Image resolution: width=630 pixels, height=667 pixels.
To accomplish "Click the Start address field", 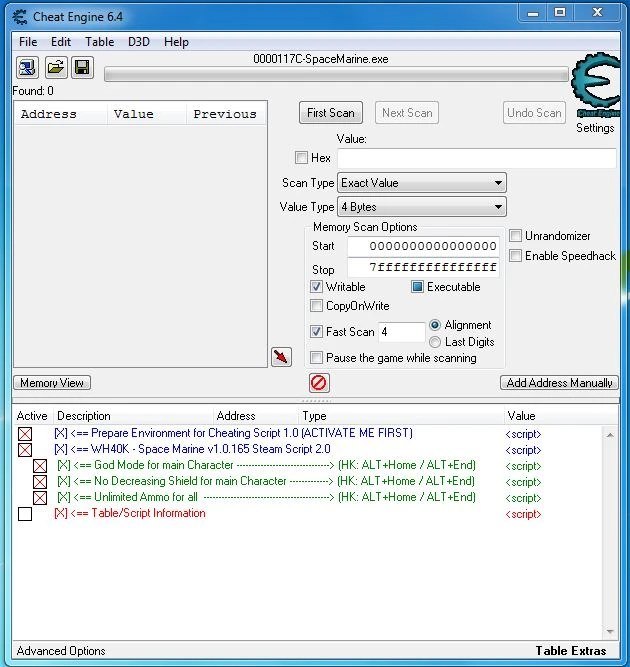I will tap(423, 246).
